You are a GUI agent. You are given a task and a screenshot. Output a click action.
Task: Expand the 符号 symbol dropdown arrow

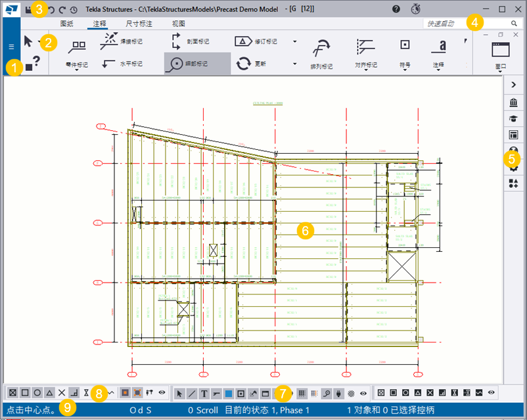coord(405,70)
